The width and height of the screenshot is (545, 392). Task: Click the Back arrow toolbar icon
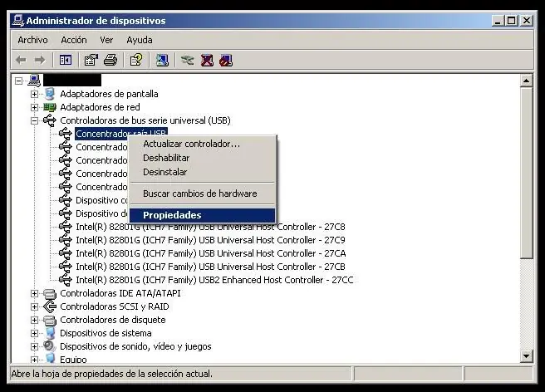tap(21, 60)
